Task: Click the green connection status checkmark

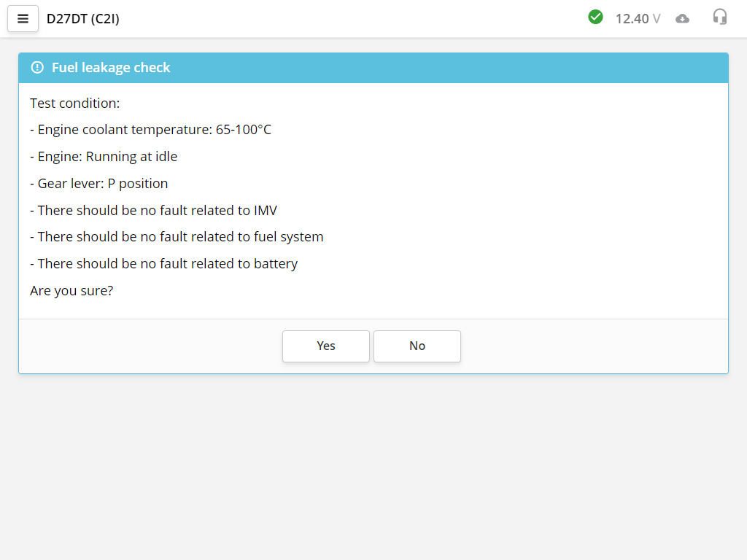Action: pyautogui.click(x=595, y=17)
